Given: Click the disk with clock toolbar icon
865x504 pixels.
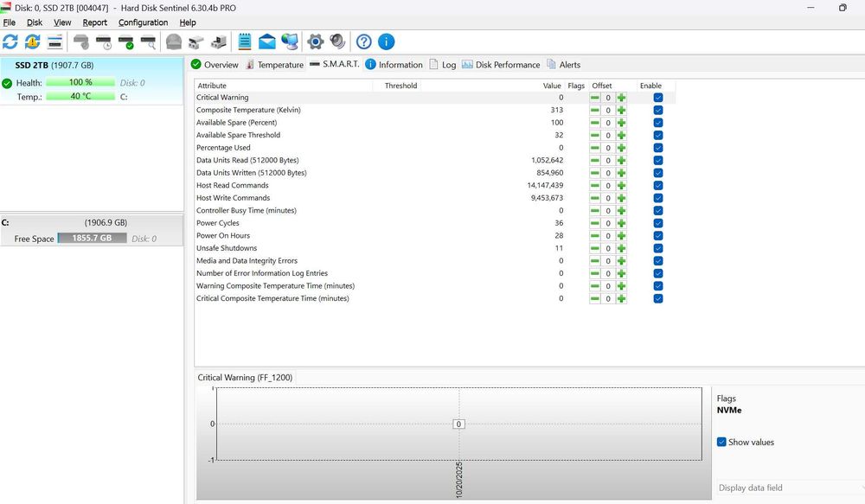Looking at the screenshot, I should [104, 41].
